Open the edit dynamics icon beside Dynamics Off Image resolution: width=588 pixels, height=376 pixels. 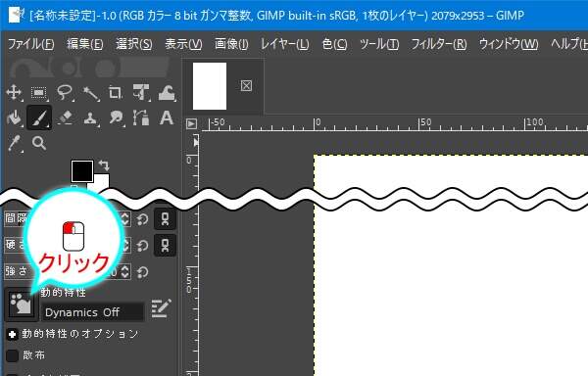(x=162, y=308)
